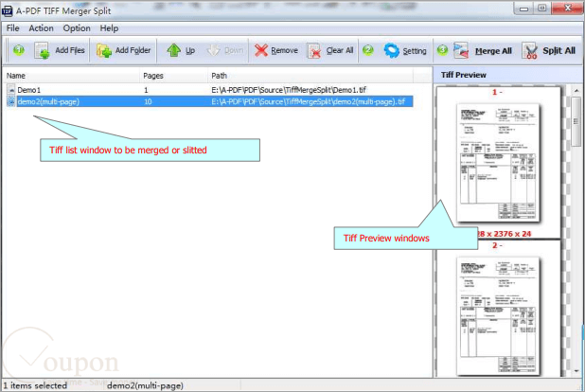Select the demo2(multi-page) row name
585x392 pixels.
click(x=48, y=101)
